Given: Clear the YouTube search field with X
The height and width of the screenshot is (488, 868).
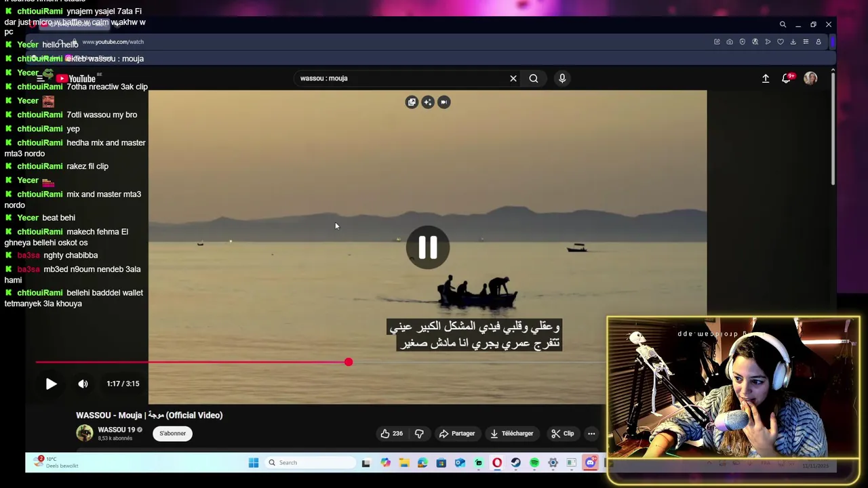Looking at the screenshot, I should [513, 78].
